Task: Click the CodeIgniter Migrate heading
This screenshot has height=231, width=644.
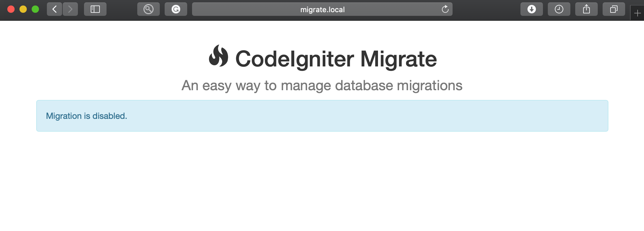Action: [x=335, y=59]
